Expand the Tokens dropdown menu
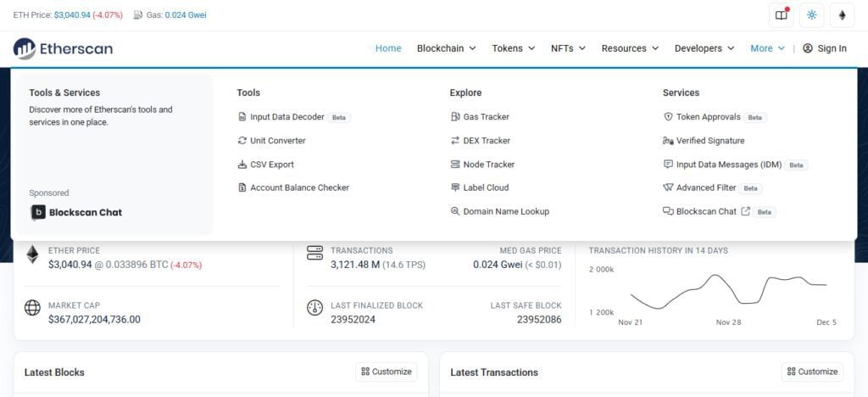The height and width of the screenshot is (397, 868). point(513,48)
